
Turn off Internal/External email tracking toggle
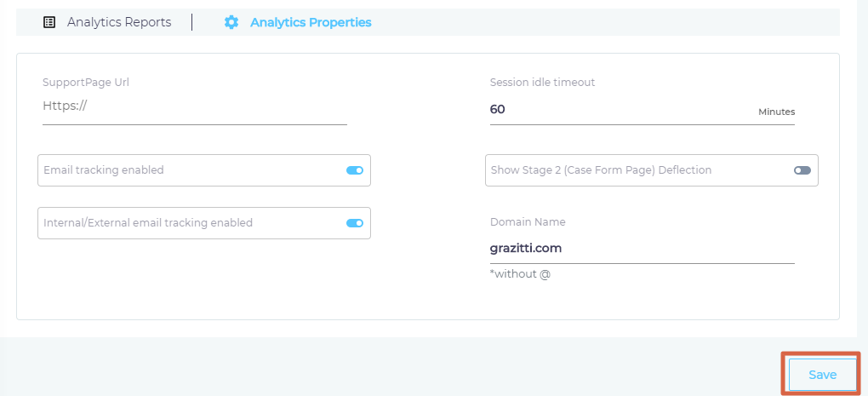coord(354,223)
